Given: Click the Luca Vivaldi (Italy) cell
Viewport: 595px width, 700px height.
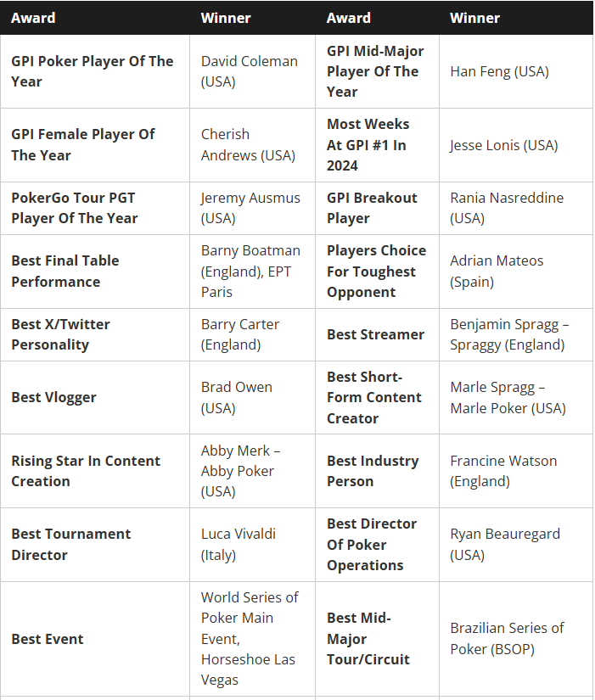Looking at the screenshot, I should pyautogui.click(x=238, y=544).
